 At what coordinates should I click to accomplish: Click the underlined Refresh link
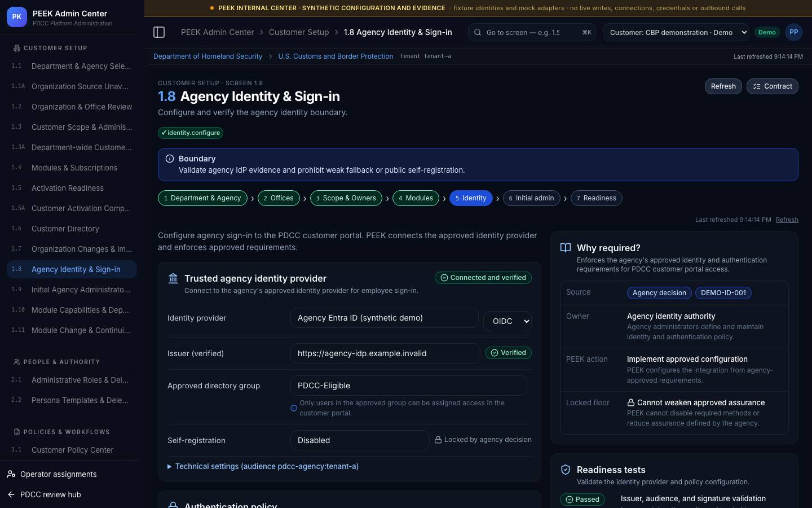click(787, 220)
